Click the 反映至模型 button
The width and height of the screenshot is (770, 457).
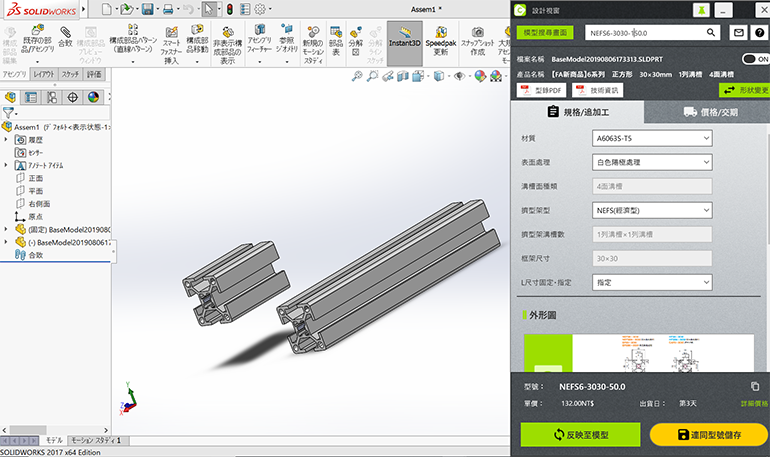click(x=580, y=435)
